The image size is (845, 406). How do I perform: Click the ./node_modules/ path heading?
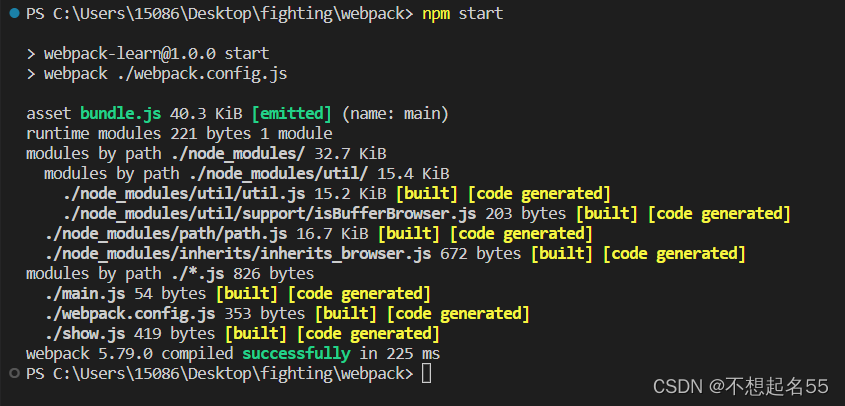(x=238, y=154)
